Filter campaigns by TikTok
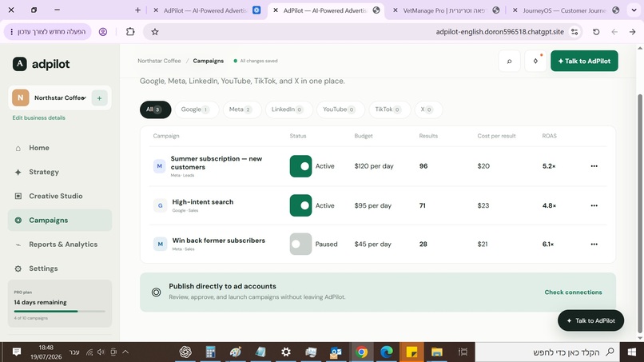 pyautogui.click(x=389, y=109)
